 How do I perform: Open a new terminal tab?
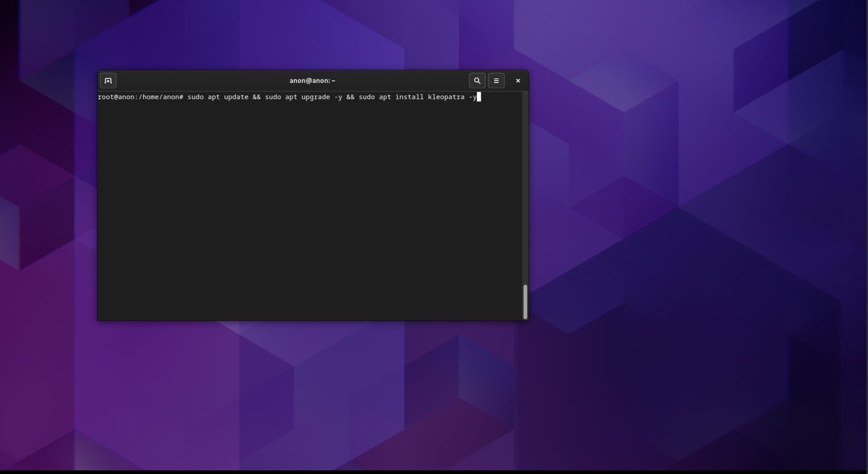click(x=108, y=81)
